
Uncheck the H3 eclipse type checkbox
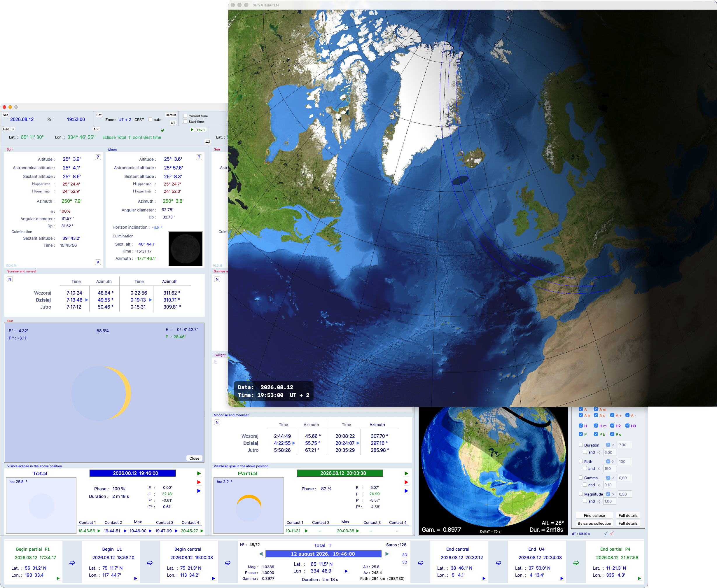point(627,426)
